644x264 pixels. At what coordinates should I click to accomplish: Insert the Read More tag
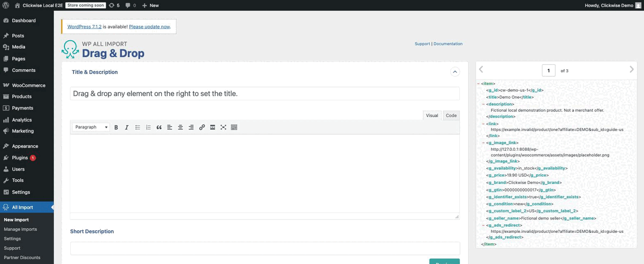[x=213, y=127]
